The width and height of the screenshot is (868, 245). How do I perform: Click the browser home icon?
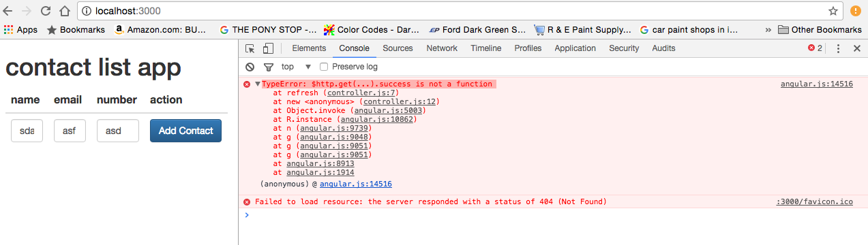[65, 11]
